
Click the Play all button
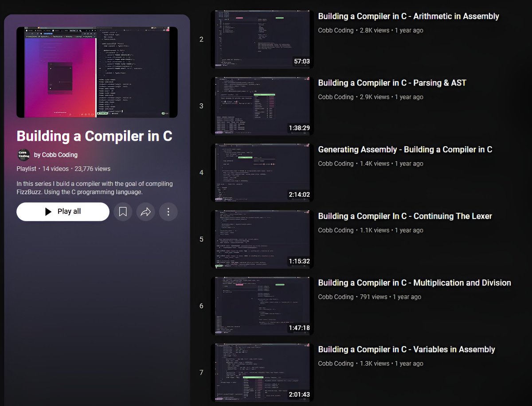(63, 212)
